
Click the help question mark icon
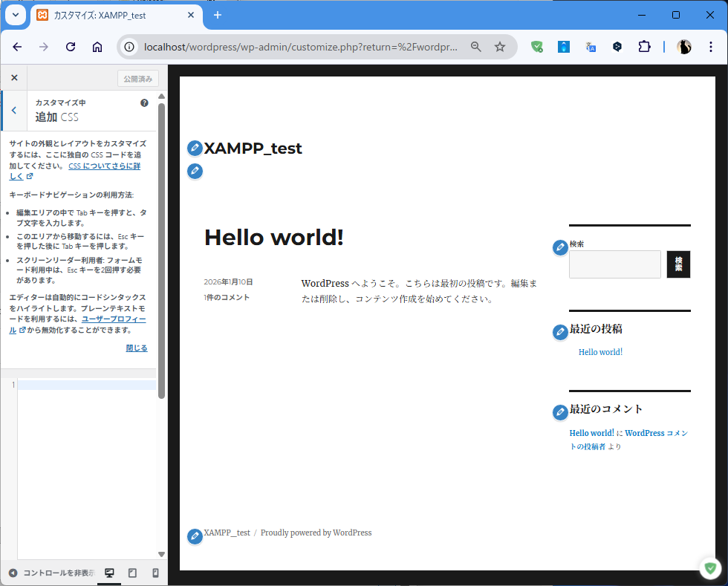144,103
